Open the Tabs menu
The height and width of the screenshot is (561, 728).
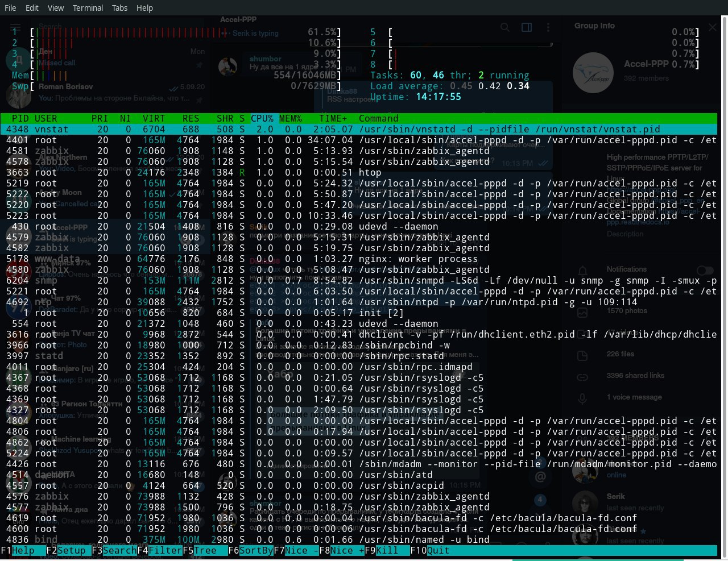click(119, 8)
